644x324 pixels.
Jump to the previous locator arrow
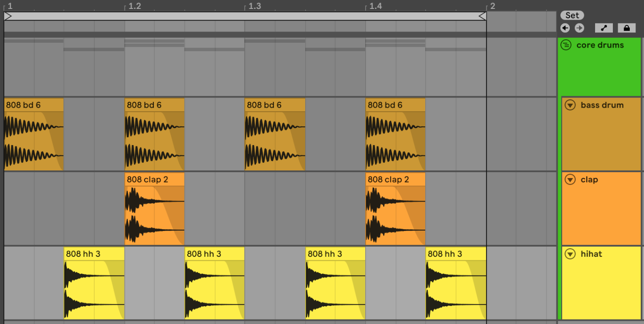point(565,28)
